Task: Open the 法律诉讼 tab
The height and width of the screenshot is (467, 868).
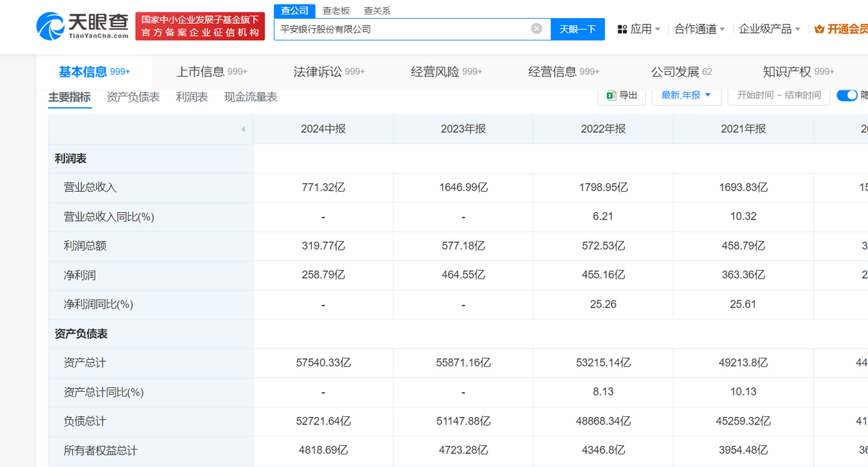Action: pos(329,72)
